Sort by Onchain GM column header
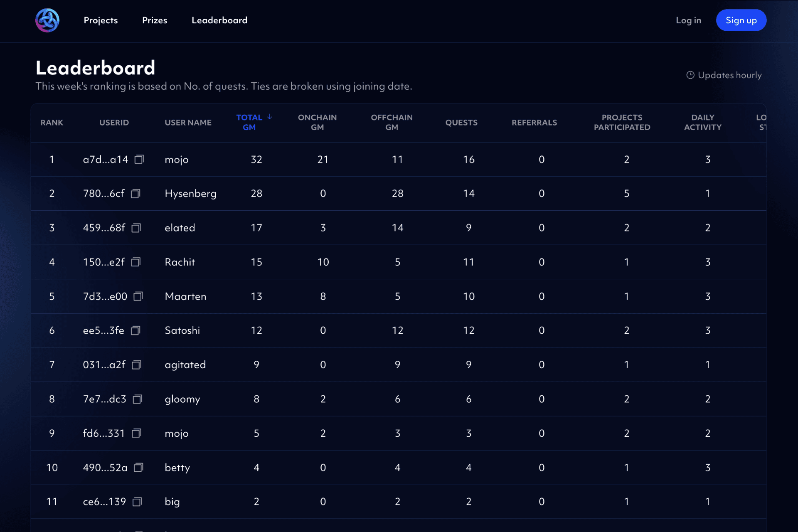The width and height of the screenshot is (798, 532). coord(318,122)
